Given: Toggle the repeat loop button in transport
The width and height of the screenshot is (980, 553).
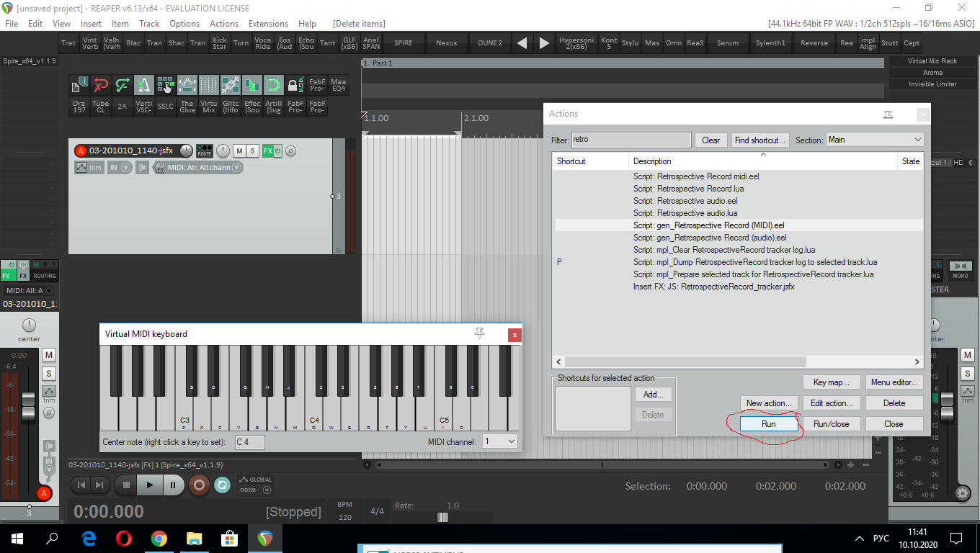Looking at the screenshot, I should point(223,485).
